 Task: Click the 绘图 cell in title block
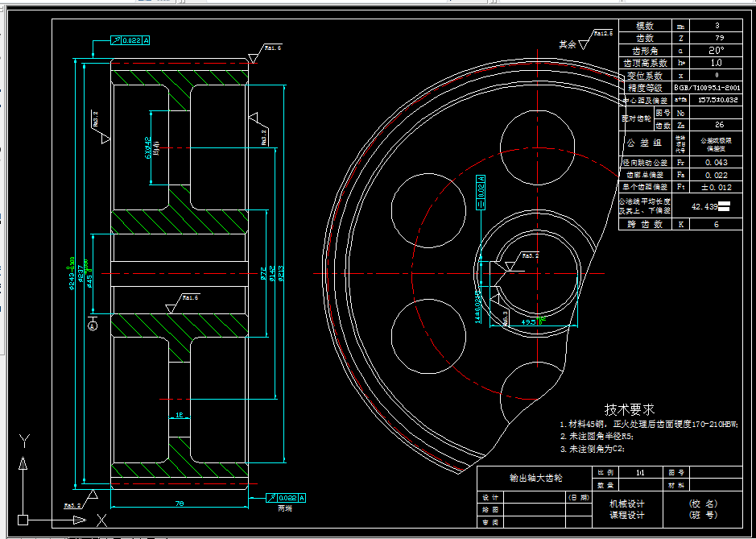tap(490, 509)
